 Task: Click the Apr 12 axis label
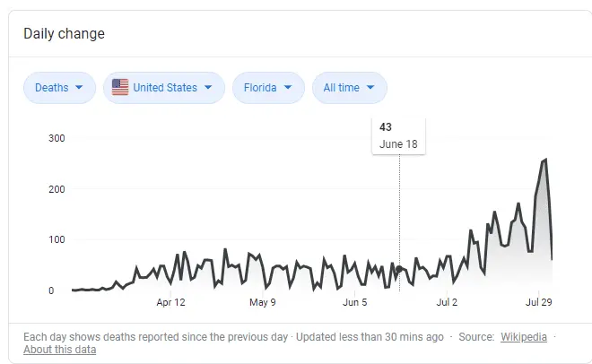tap(170, 303)
